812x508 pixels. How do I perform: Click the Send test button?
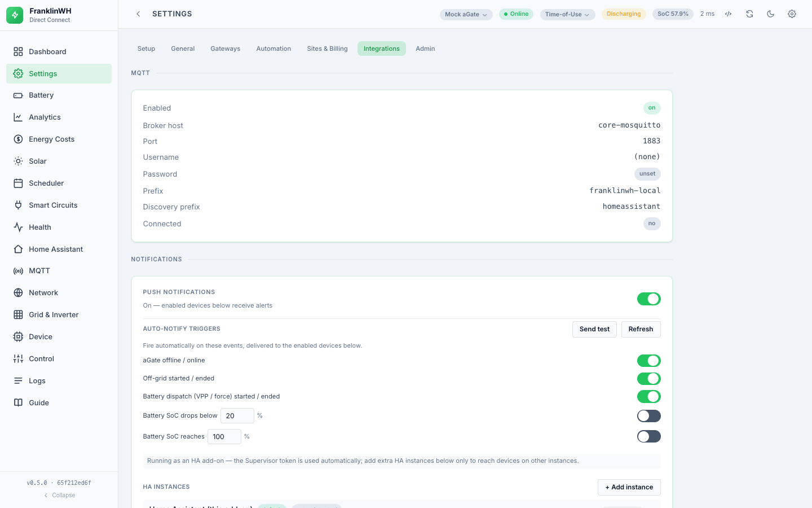[594, 330]
